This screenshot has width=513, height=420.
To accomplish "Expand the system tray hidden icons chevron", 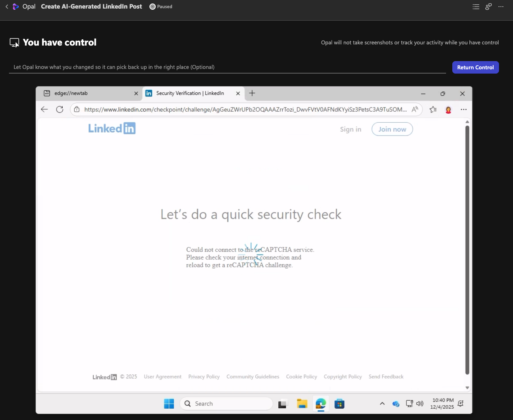I will 382,404.
